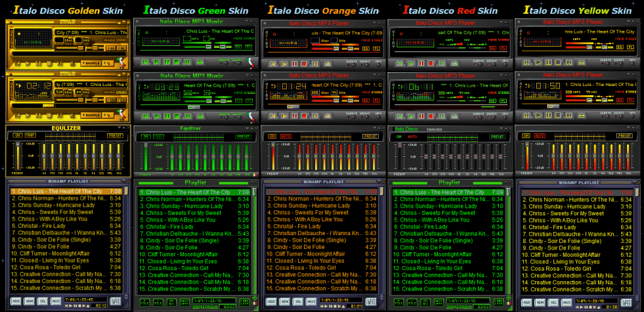644x312 pixels.
Task: Click spectrum visualizer in Yellow player showing 01:50
Action: tap(542, 95)
